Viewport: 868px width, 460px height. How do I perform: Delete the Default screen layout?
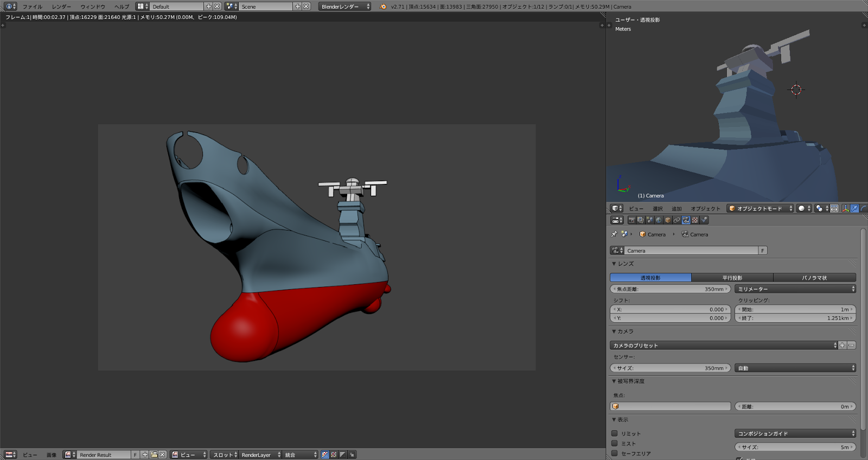tap(217, 7)
